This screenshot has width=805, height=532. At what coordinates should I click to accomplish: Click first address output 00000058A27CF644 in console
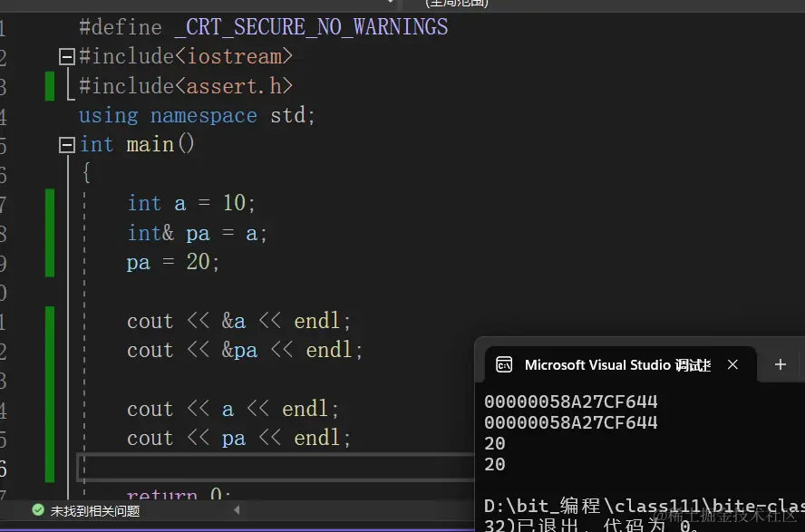pos(571,401)
